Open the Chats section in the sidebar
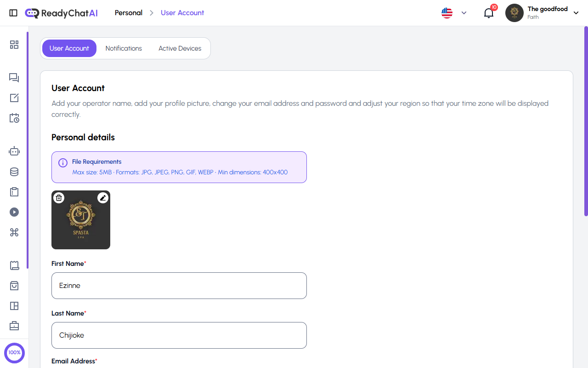Screen dimensions: 588x368 pos(14,78)
